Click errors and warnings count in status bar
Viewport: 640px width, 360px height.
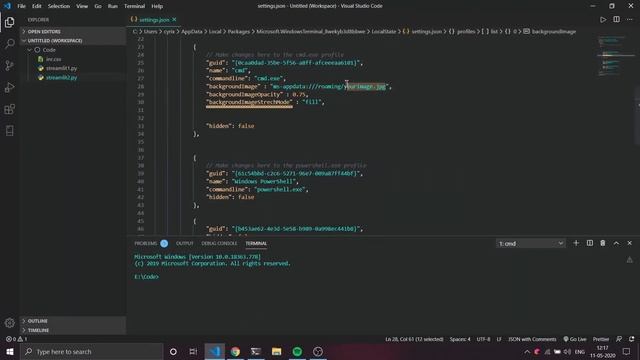pyautogui.click(x=16, y=339)
